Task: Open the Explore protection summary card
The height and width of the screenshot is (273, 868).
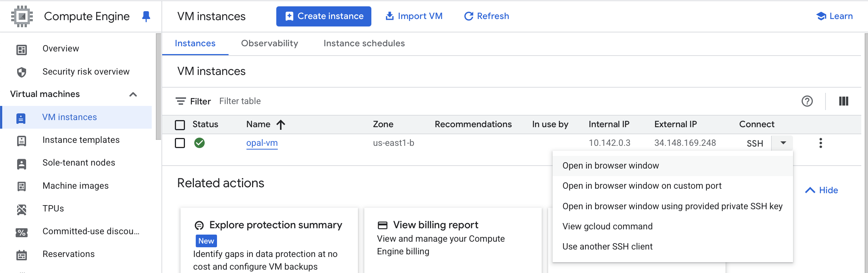Action: (269, 241)
